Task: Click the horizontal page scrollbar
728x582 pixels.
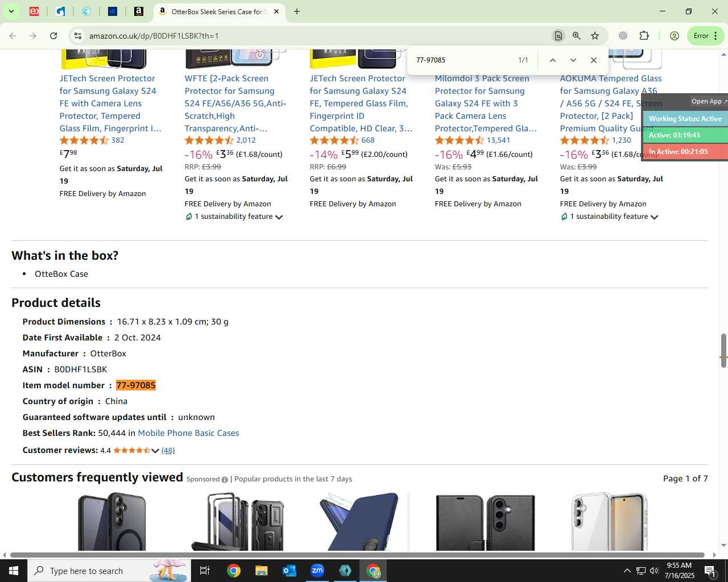Action: (x=357, y=555)
